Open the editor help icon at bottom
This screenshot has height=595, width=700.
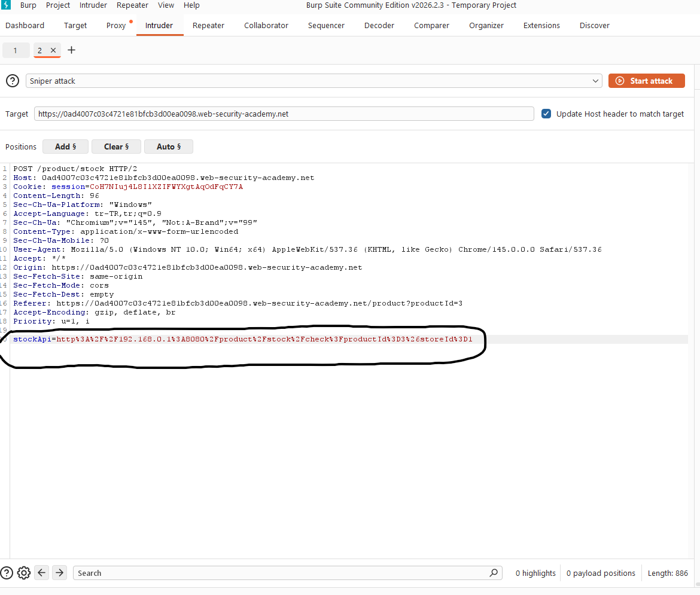point(7,573)
